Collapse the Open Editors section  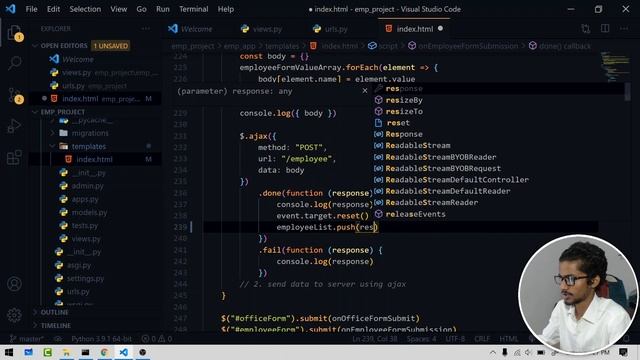[64, 46]
